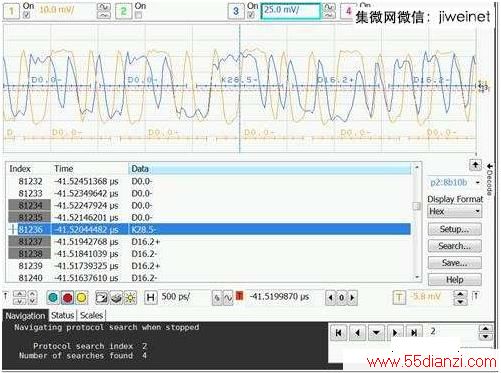Click the red Stop acquisition button
The height and width of the screenshot is (373, 501).
point(67,297)
